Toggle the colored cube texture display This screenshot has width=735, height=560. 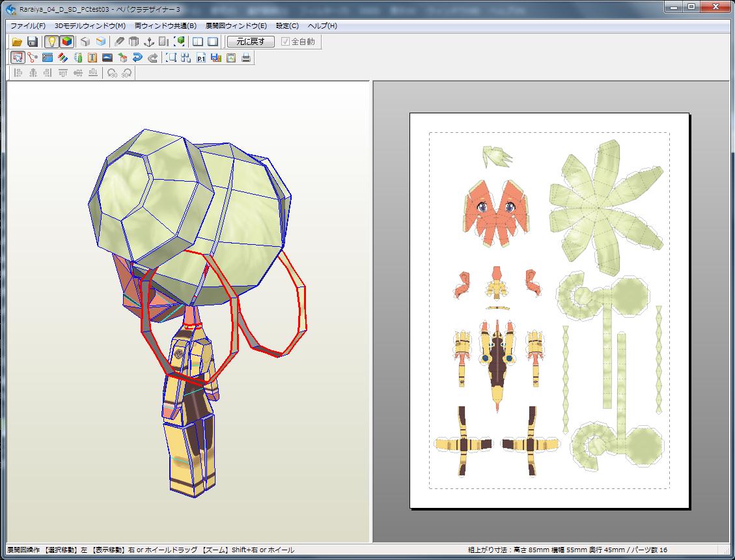67,42
